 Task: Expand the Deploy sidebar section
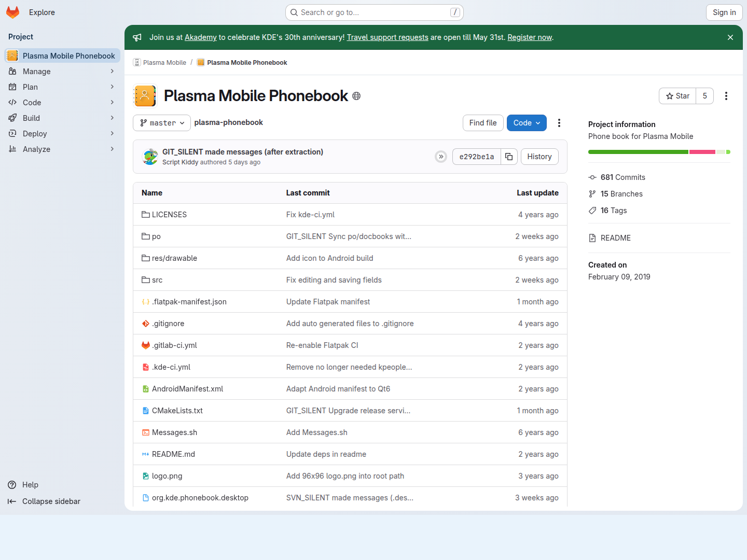62,134
